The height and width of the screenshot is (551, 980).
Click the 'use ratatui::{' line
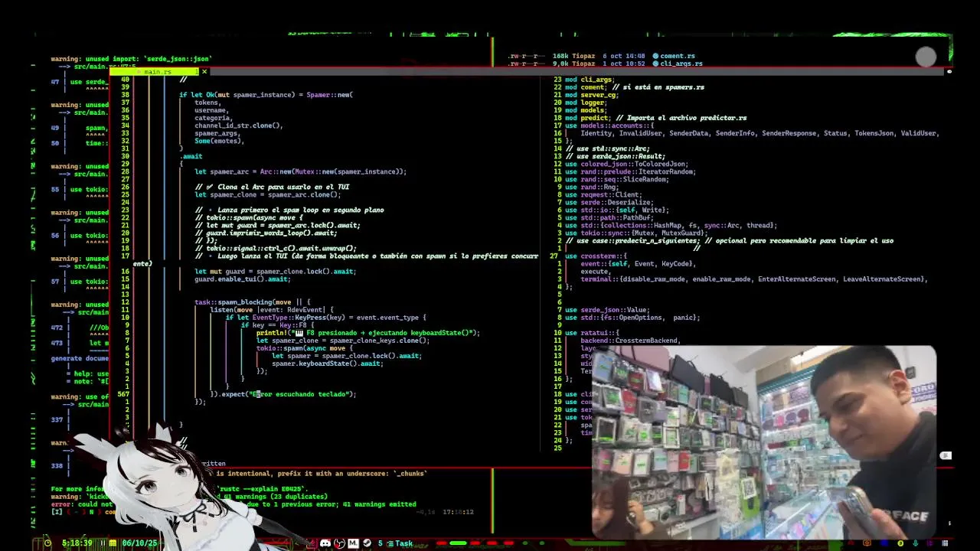(x=592, y=332)
